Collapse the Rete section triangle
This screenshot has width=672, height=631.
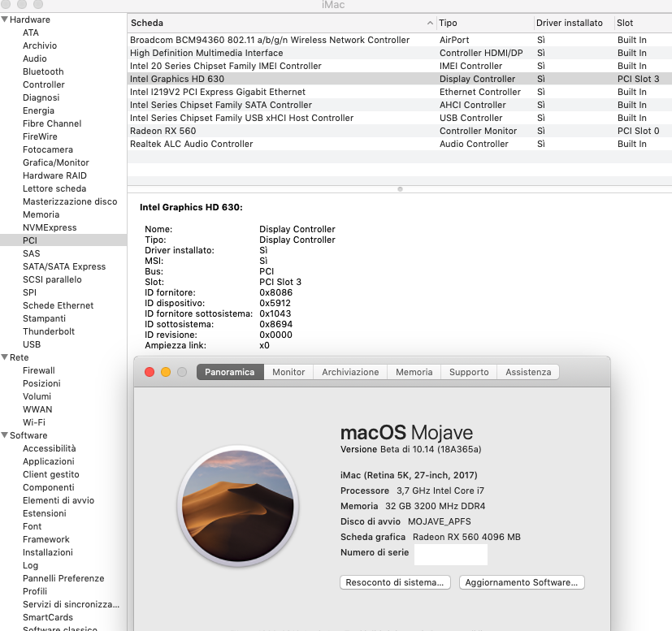(x=5, y=357)
